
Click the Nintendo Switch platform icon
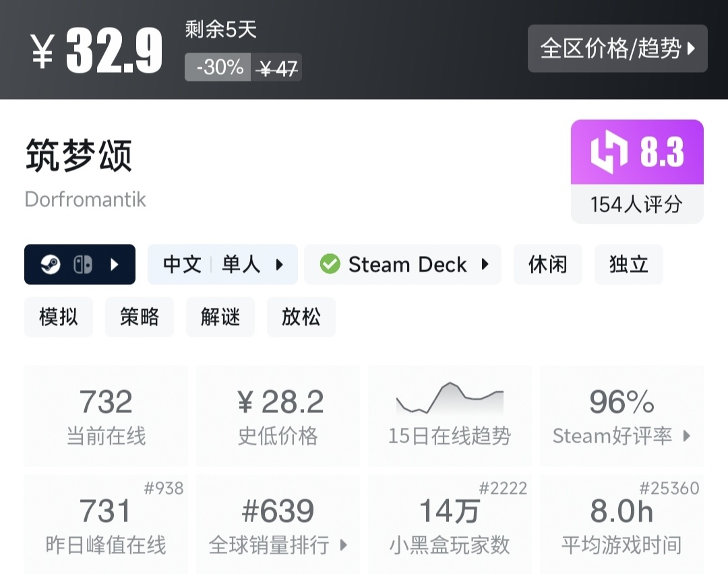pyautogui.click(x=83, y=265)
